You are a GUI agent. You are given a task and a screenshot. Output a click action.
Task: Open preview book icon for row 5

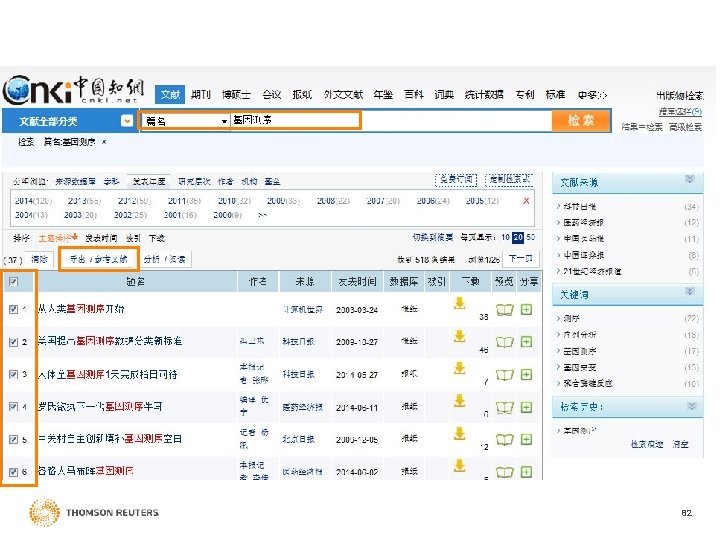pyautogui.click(x=504, y=439)
